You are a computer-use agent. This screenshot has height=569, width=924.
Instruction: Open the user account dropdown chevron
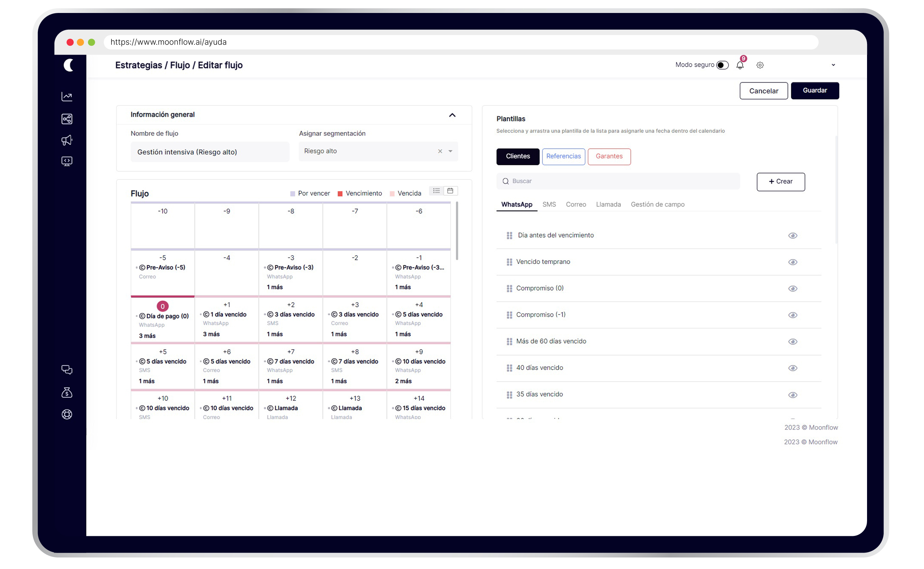coord(833,65)
